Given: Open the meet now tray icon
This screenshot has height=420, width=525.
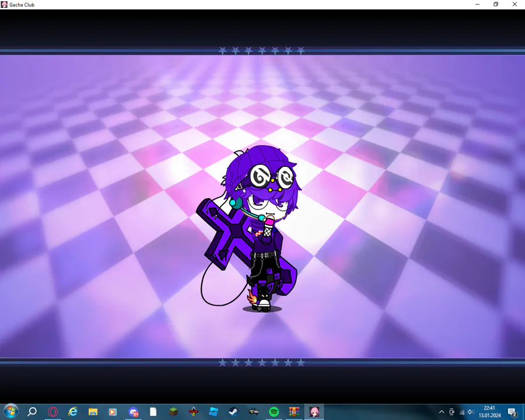Looking at the screenshot, I should tap(452, 412).
